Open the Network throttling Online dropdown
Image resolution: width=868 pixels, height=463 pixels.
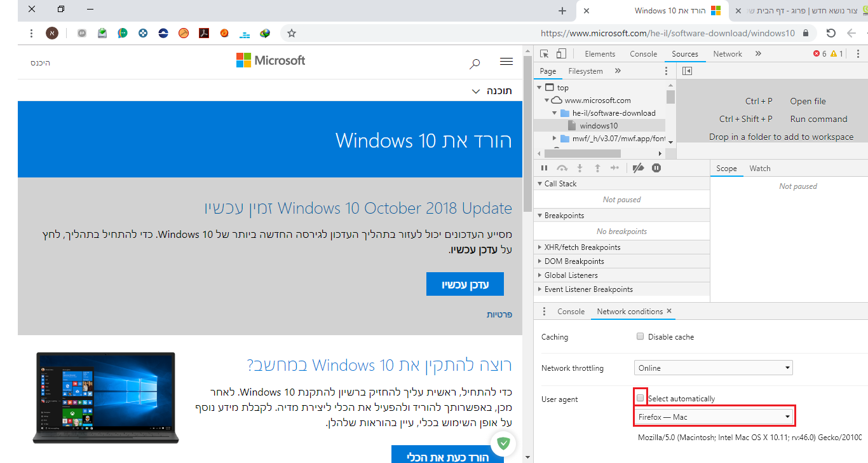tap(714, 368)
